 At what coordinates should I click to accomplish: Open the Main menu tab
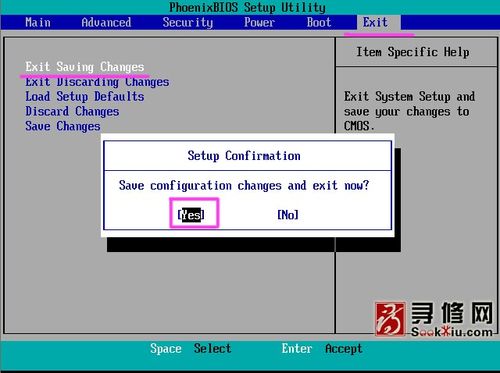point(38,22)
